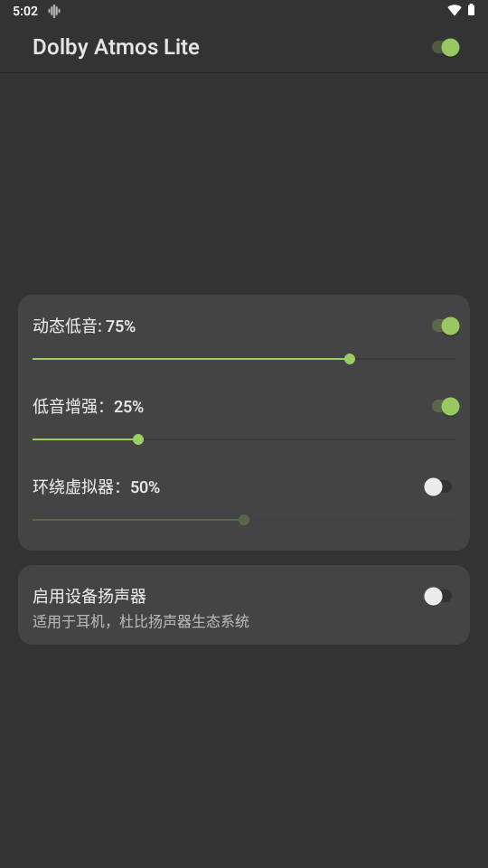Tap the battery icon in status bar
488x868 pixels.
(471, 10)
